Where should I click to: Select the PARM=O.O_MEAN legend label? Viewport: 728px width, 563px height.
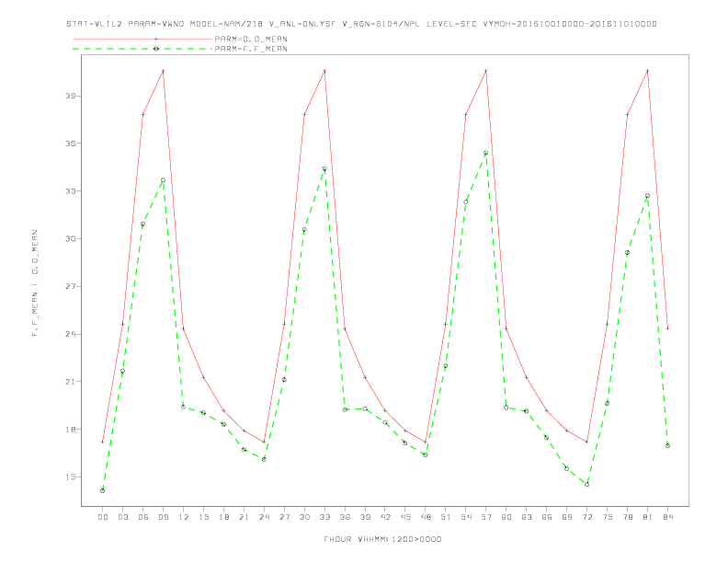(x=251, y=39)
